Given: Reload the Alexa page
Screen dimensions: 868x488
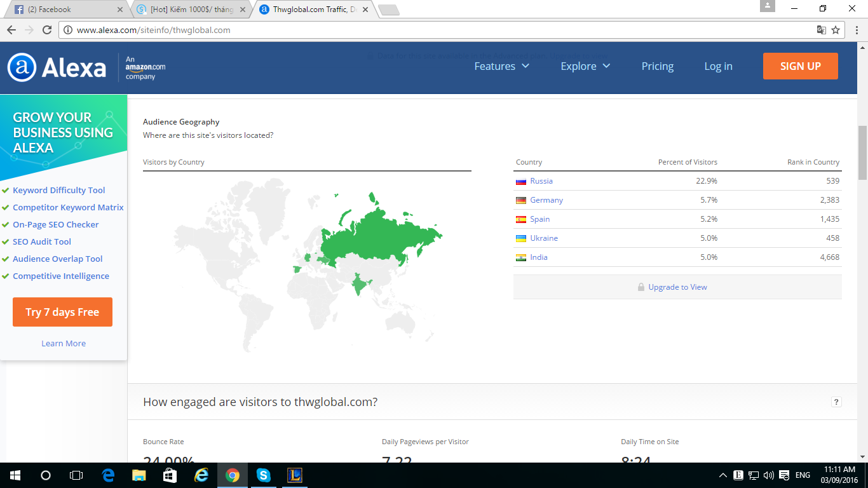Looking at the screenshot, I should (x=47, y=30).
